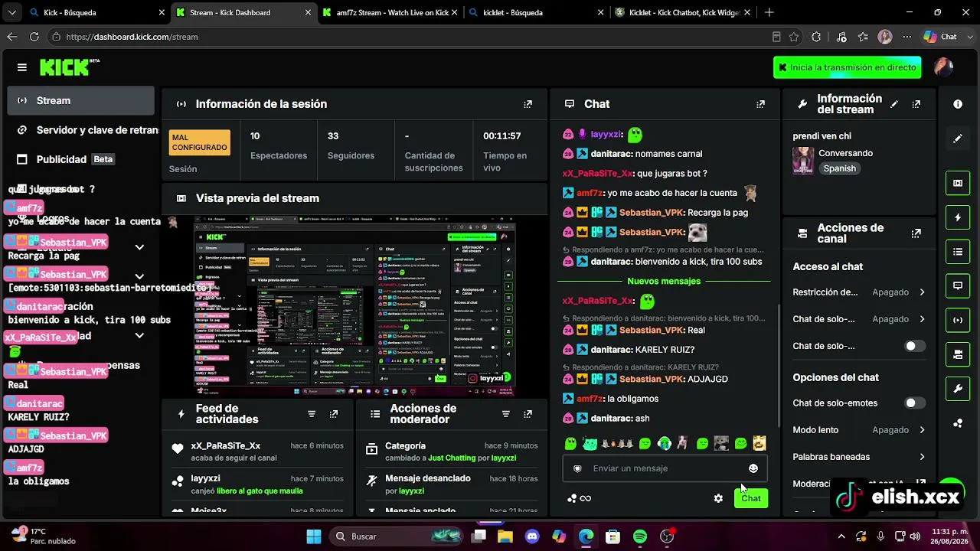
Task: Open the profile avatar at top right
Action: tap(943, 67)
